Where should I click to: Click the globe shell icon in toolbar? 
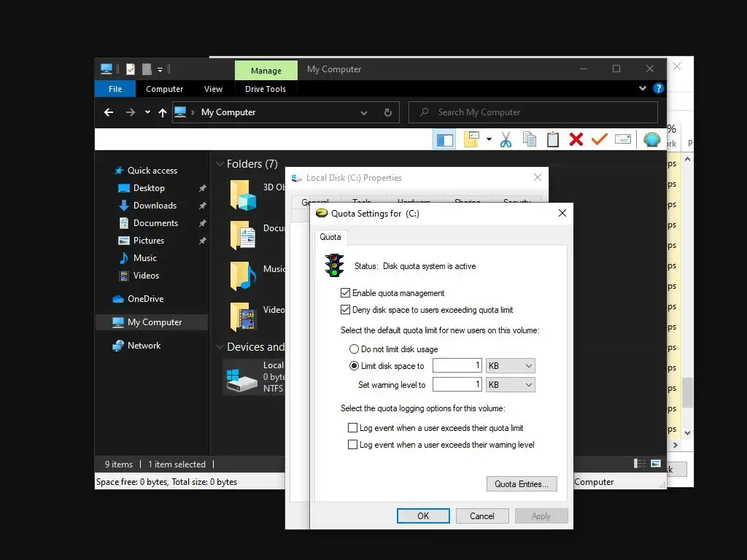[x=651, y=139]
